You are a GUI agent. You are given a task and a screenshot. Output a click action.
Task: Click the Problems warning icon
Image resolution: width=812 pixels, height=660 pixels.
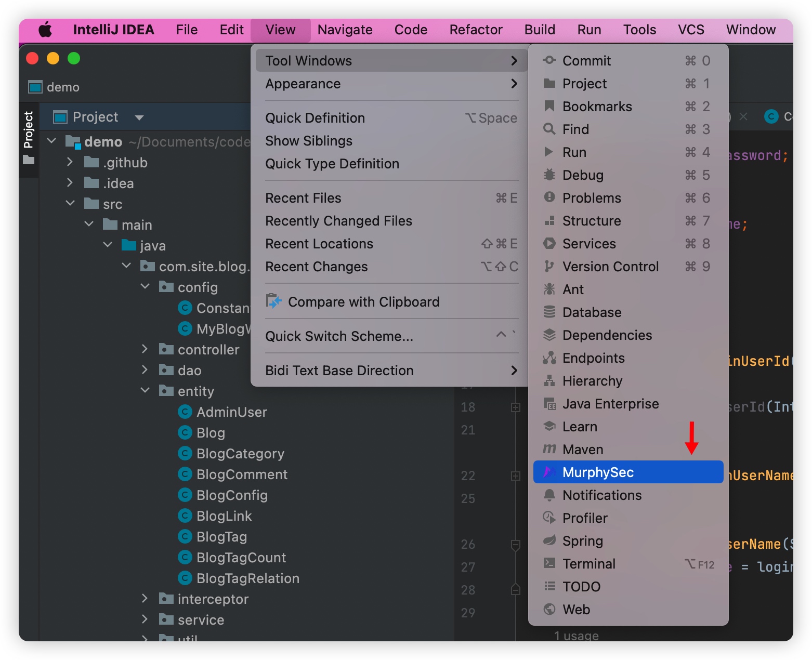click(x=549, y=197)
